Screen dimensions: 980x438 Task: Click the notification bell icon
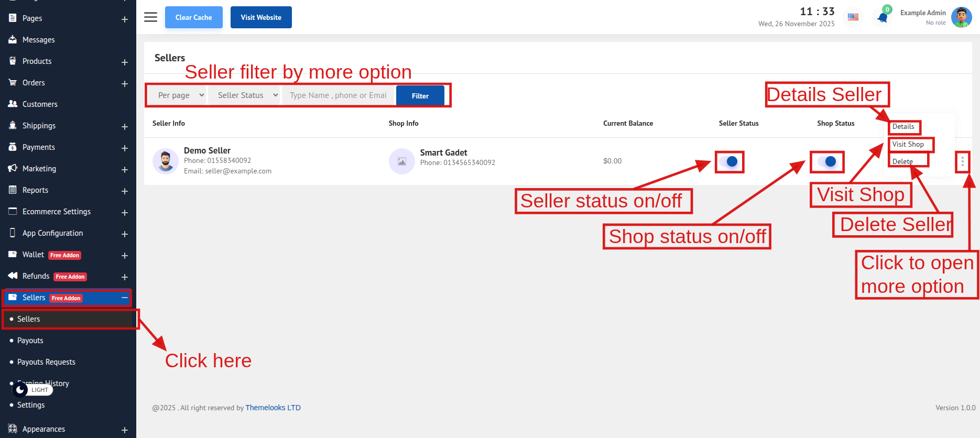(883, 17)
